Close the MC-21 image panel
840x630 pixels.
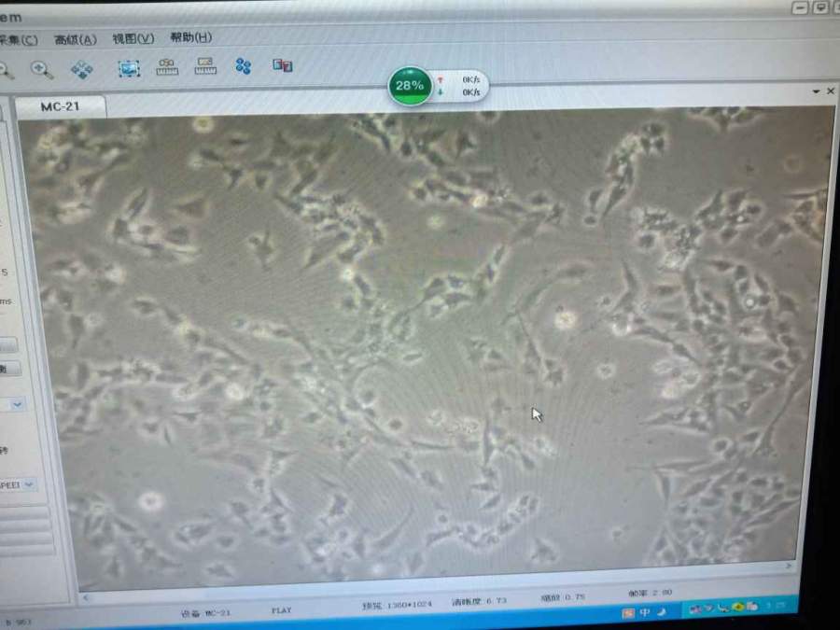click(831, 91)
